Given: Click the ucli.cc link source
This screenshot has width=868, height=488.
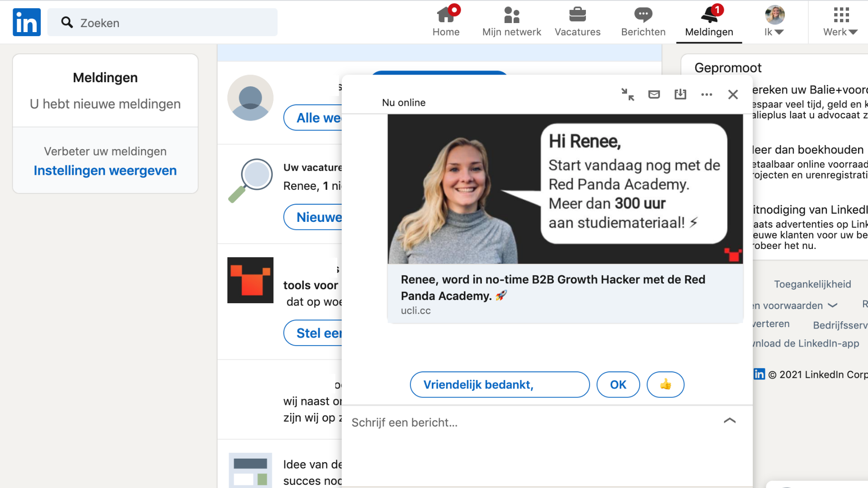Looking at the screenshot, I should 415,310.
